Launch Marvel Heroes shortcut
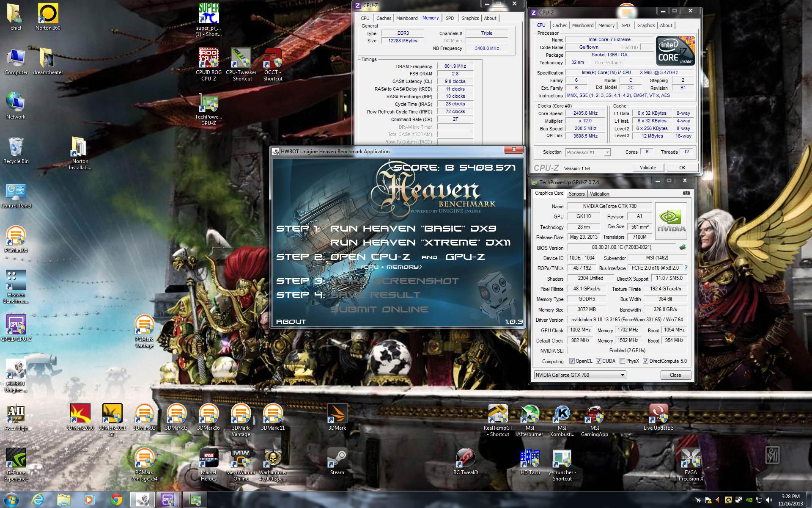This screenshot has width=812, height=508. click(x=208, y=464)
